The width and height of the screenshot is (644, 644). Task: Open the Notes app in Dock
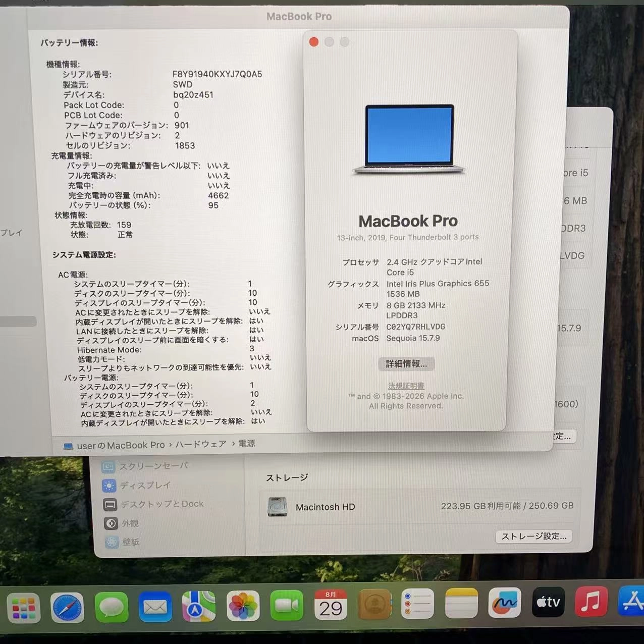461,603
